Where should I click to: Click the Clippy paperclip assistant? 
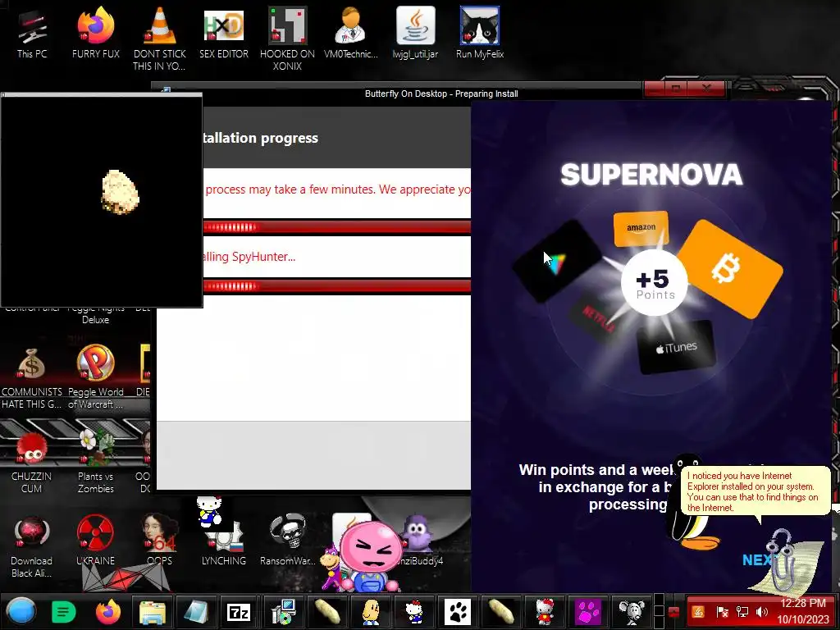787,559
